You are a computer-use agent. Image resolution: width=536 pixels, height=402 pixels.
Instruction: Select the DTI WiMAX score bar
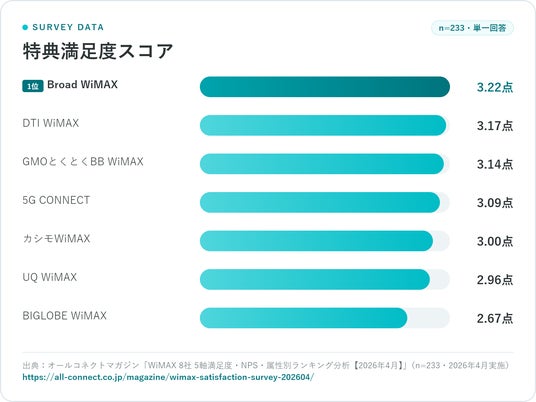(325, 125)
